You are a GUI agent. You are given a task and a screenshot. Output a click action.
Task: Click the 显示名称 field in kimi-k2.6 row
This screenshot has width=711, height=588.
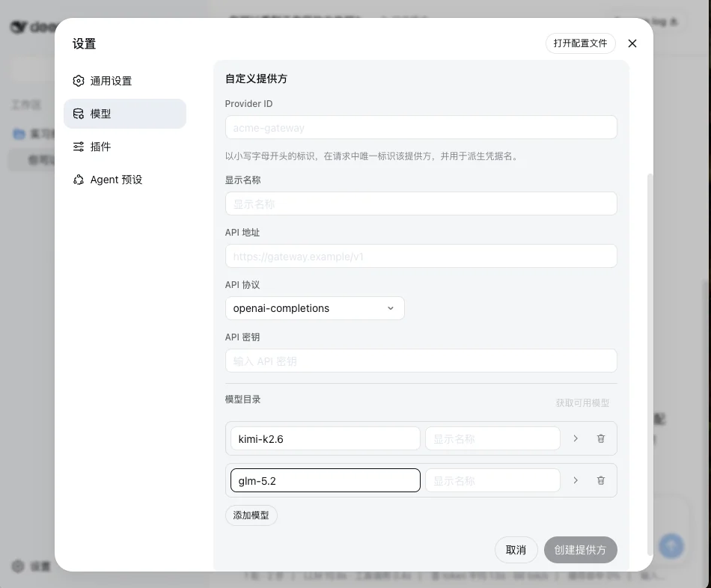(x=492, y=438)
